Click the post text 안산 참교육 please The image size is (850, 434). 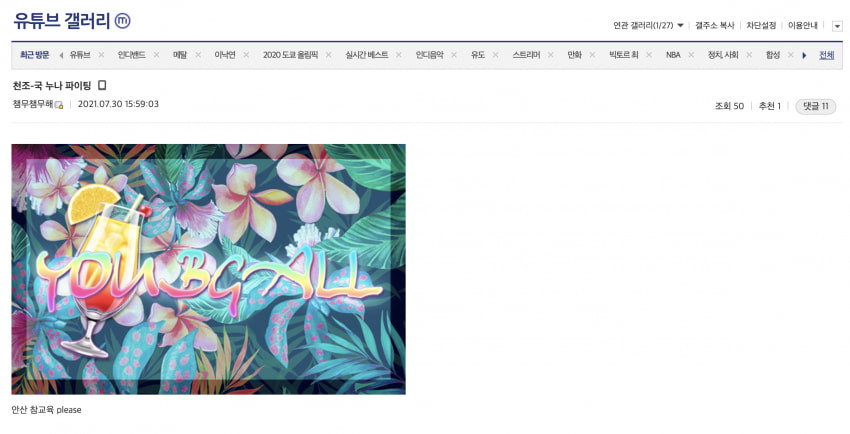click(x=47, y=410)
